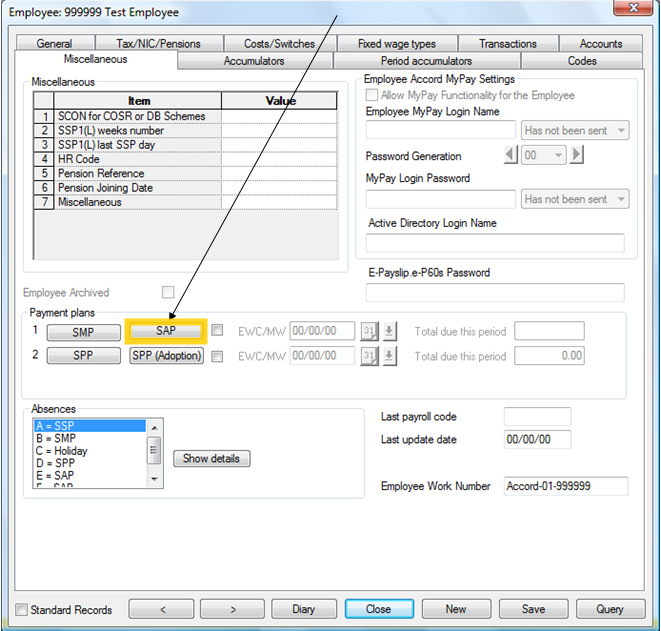The width and height of the screenshot is (661, 631).
Task: Click the highlighted SAP button
Action: [x=166, y=331]
